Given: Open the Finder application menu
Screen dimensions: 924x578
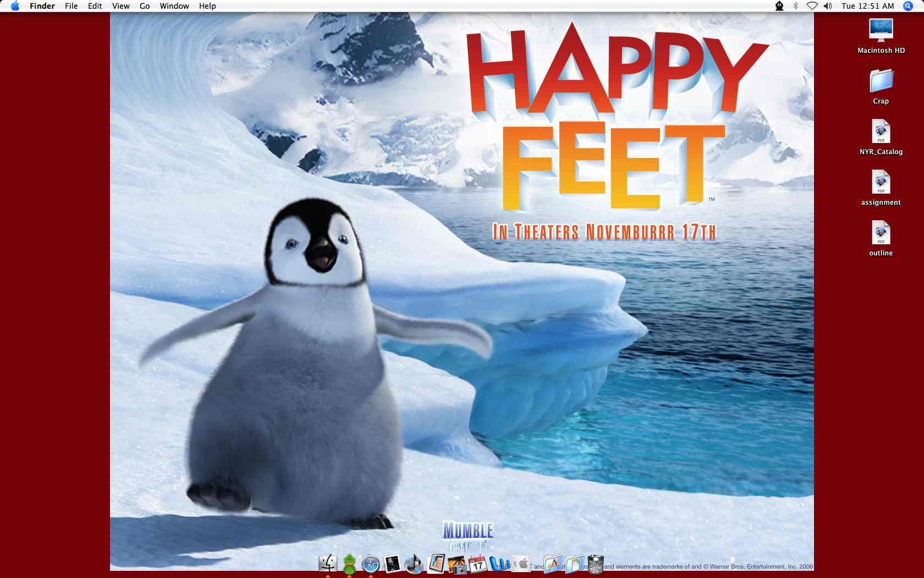Looking at the screenshot, I should point(42,6).
